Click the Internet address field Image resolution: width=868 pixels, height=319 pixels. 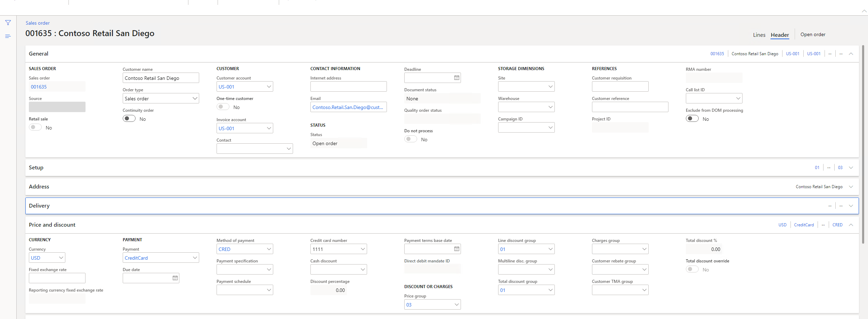[348, 87]
